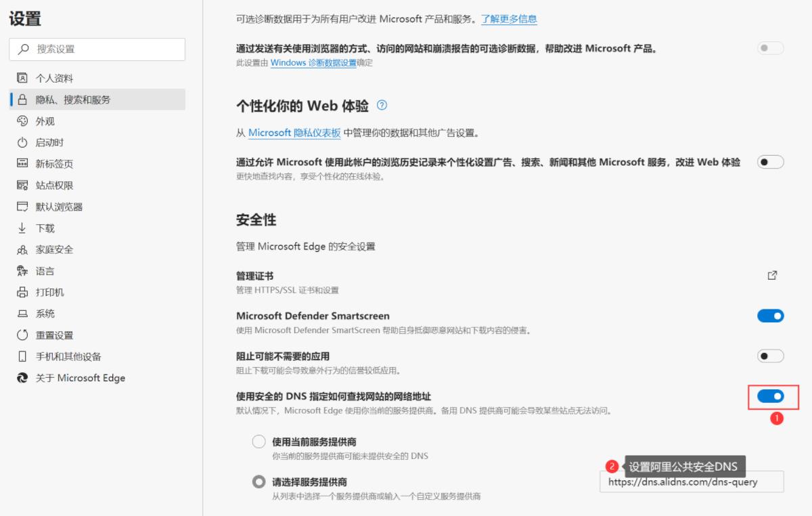Select 请选择服务提供商 radio button
The width and height of the screenshot is (812, 516).
pos(258,481)
